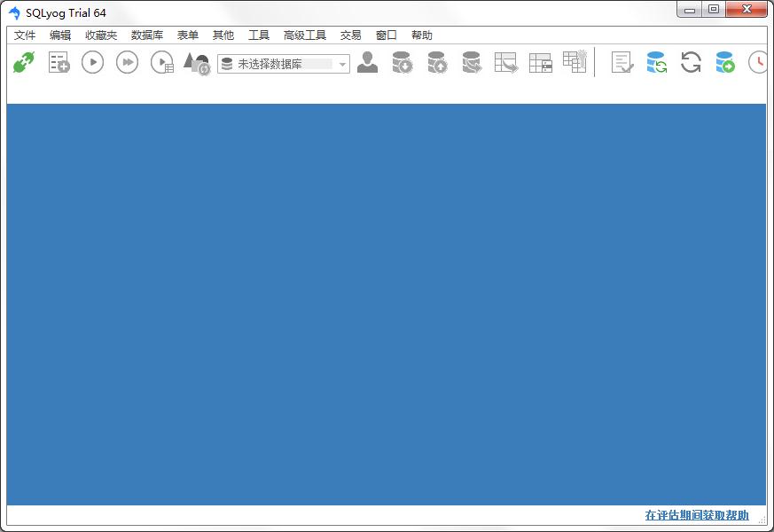This screenshot has height=532, width=774.
Task: Open the database selection dropdown arrow
Action: click(x=343, y=63)
